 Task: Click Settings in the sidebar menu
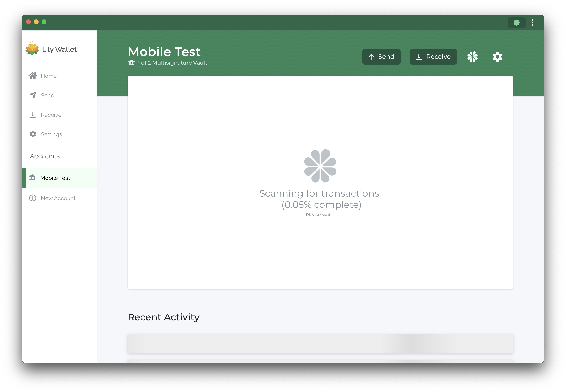tap(51, 134)
